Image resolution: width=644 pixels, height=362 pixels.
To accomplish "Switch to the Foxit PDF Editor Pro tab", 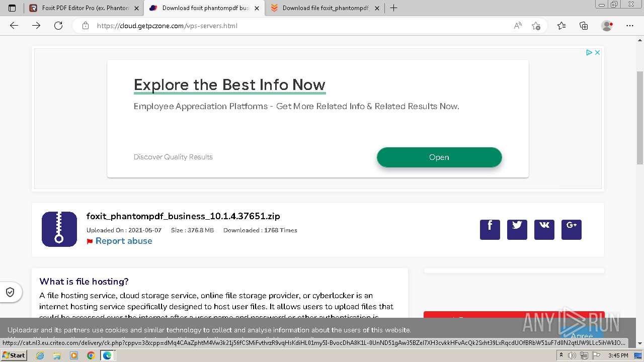I will [84, 8].
